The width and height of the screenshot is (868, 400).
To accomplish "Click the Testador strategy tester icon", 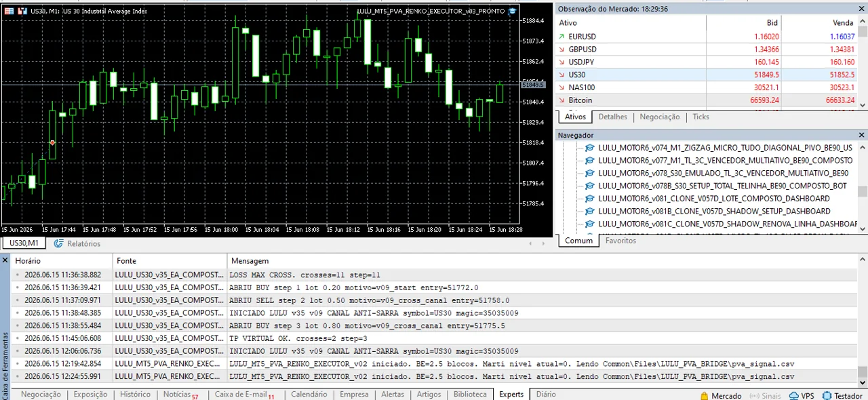I will pos(827,395).
